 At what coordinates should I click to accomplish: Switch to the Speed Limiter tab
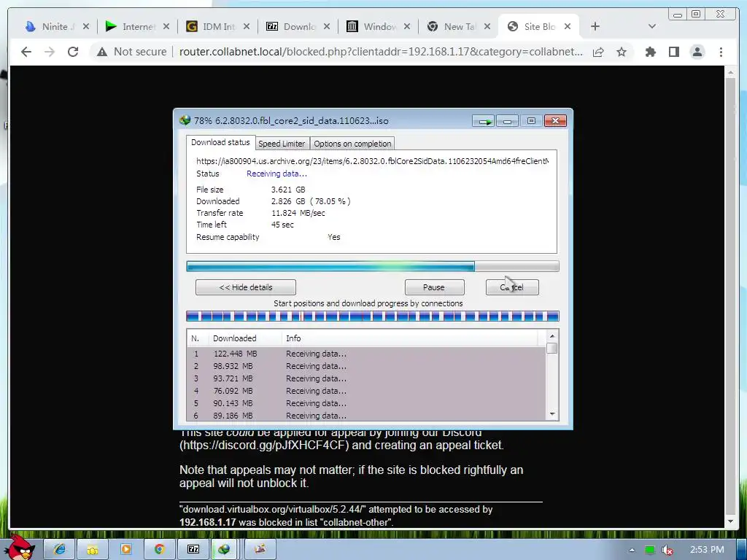coord(282,144)
